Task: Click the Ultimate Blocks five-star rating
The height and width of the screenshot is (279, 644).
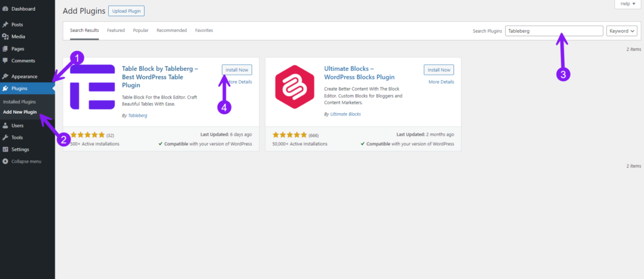Action: [x=289, y=135]
